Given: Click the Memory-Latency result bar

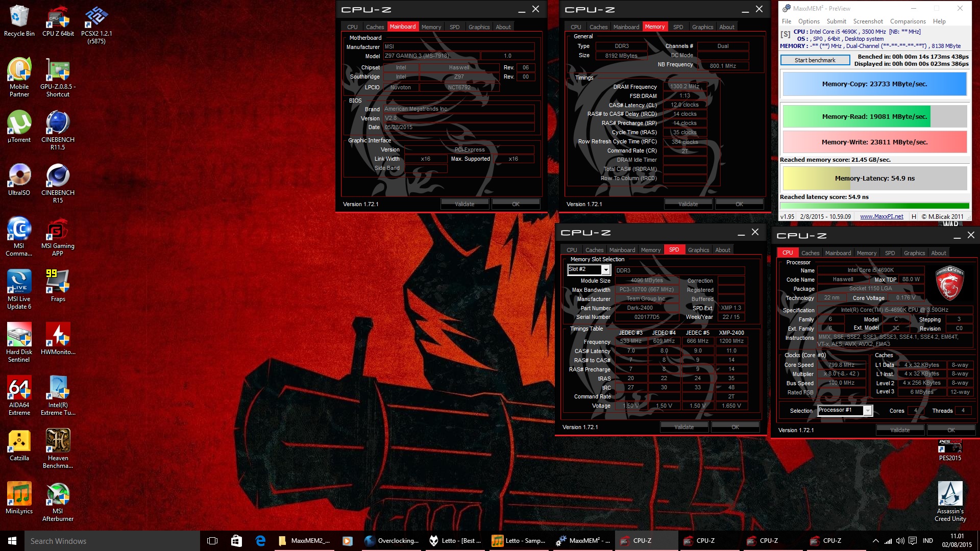Looking at the screenshot, I should coord(875,179).
